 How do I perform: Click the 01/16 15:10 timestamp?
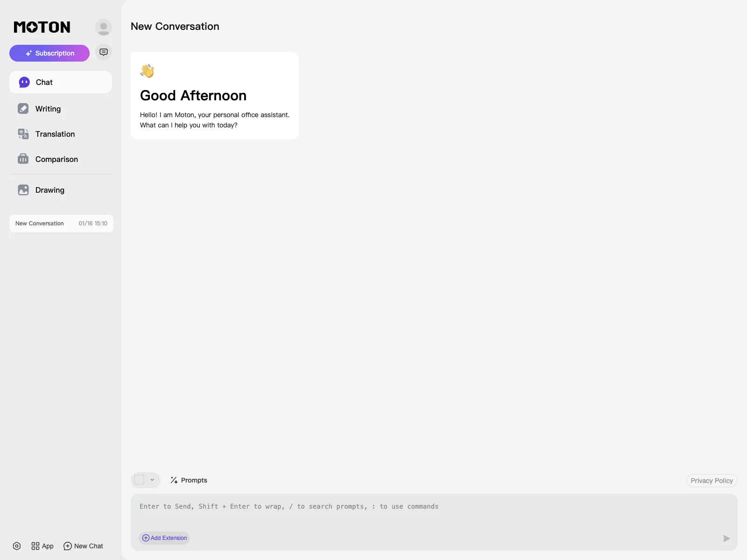pos(93,224)
